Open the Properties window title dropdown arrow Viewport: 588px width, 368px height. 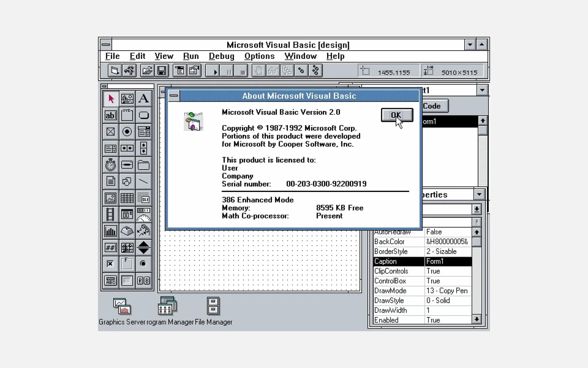point(479,194)
